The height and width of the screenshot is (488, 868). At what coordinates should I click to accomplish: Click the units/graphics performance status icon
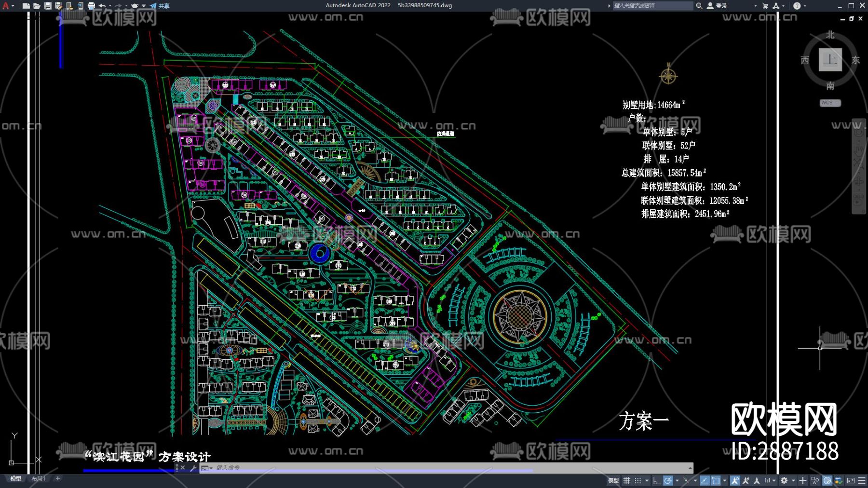(x=839, y=480)
